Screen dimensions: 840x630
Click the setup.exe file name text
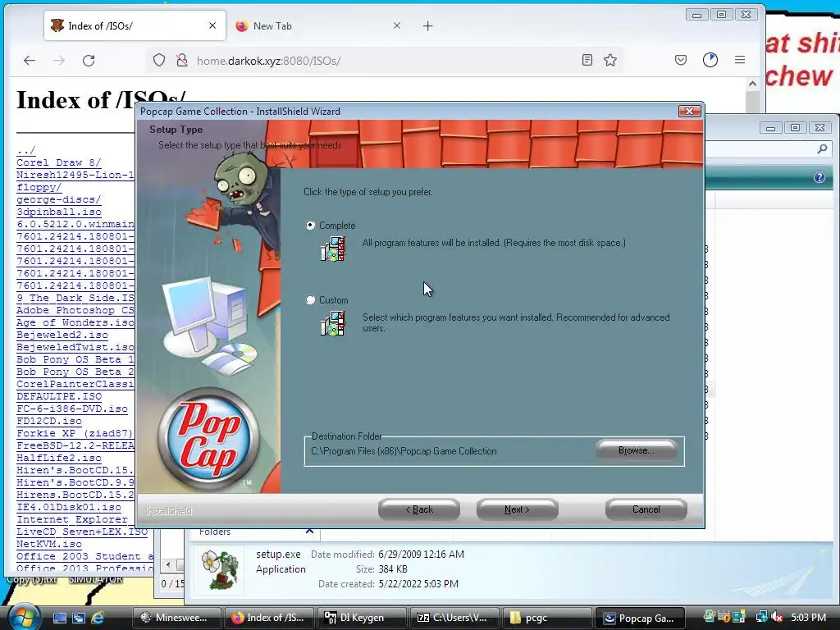(278, 555)
